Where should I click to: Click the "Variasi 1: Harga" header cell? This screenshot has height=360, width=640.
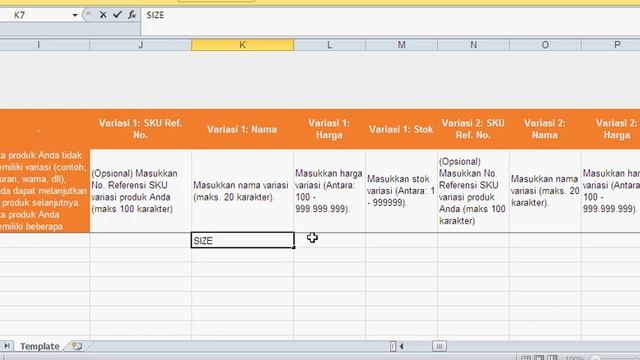click(329, 129)
